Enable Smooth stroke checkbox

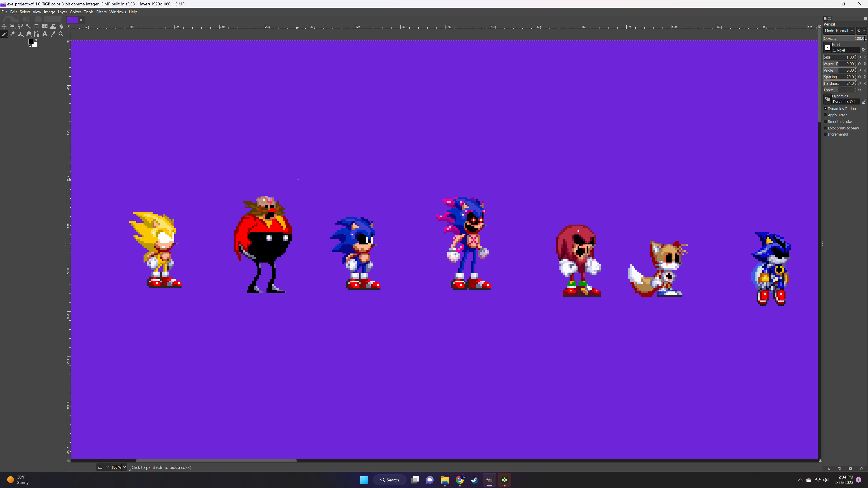click(826, 122)
